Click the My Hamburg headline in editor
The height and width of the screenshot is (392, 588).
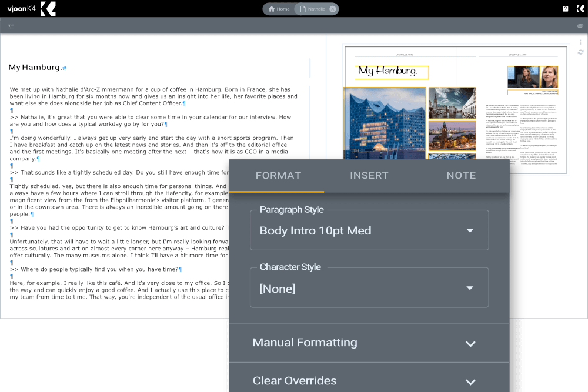[x=35, y=68]
